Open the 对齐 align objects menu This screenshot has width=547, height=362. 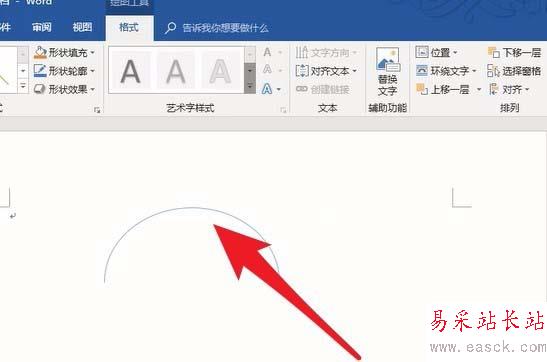pyautogui.click(x=509, y=90)
